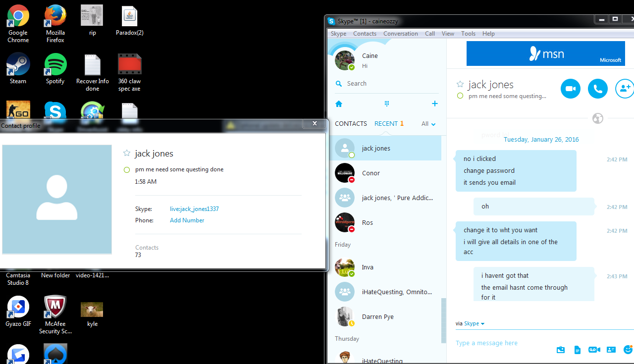Screen dimensions: 634x364
Task: Open the Tools menu
Action: [468, 34]
